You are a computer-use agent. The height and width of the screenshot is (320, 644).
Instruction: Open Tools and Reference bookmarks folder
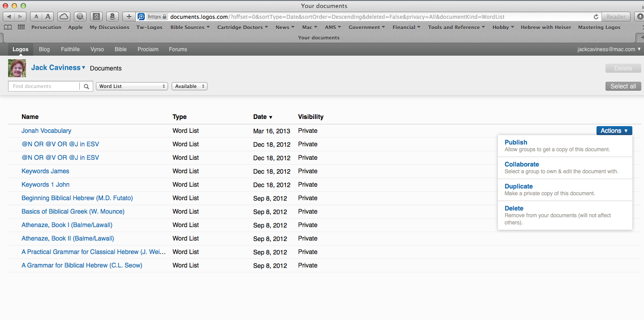pyautogui.click(x=456, y=27)
